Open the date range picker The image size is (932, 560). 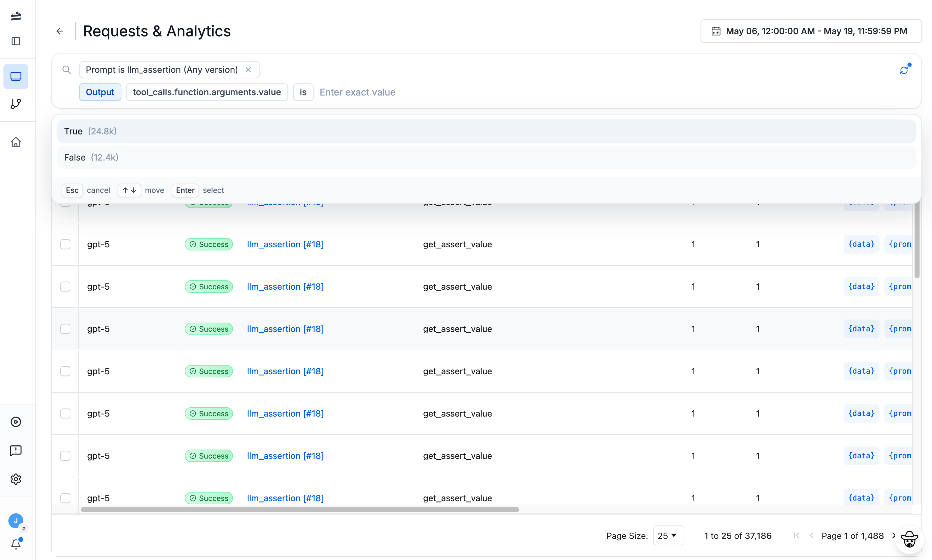[811, 31]
